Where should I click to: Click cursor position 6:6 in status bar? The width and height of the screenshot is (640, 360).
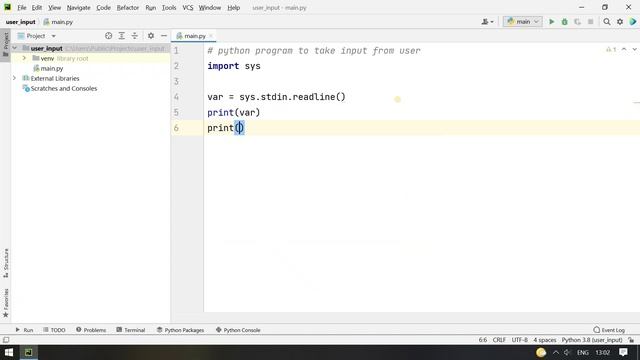coord(482,340)
